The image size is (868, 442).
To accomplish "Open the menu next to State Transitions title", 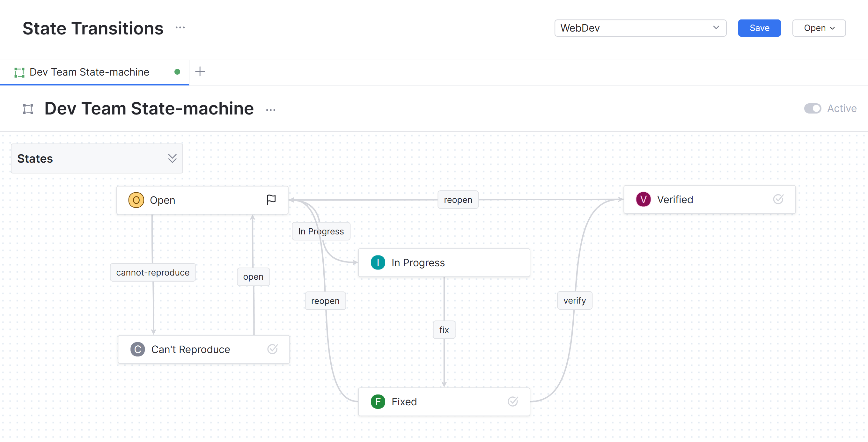I will click(x=180, y=28).
